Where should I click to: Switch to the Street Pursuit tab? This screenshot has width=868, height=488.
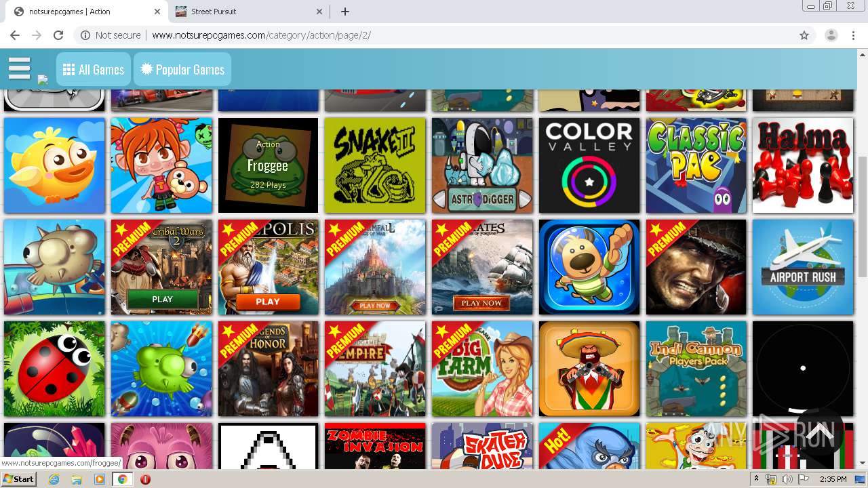click(x=248, y=12)
